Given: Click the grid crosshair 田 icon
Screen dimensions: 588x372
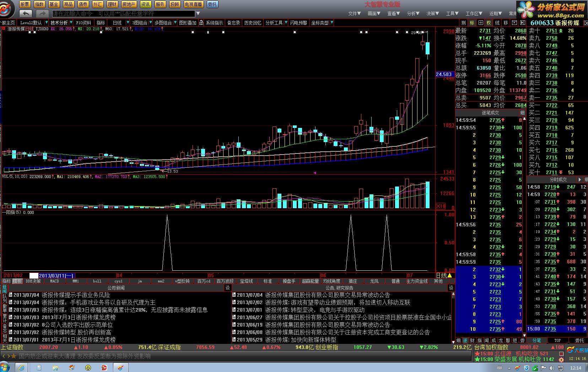Looking at the screenshot, I should click(x=480, y=22).
